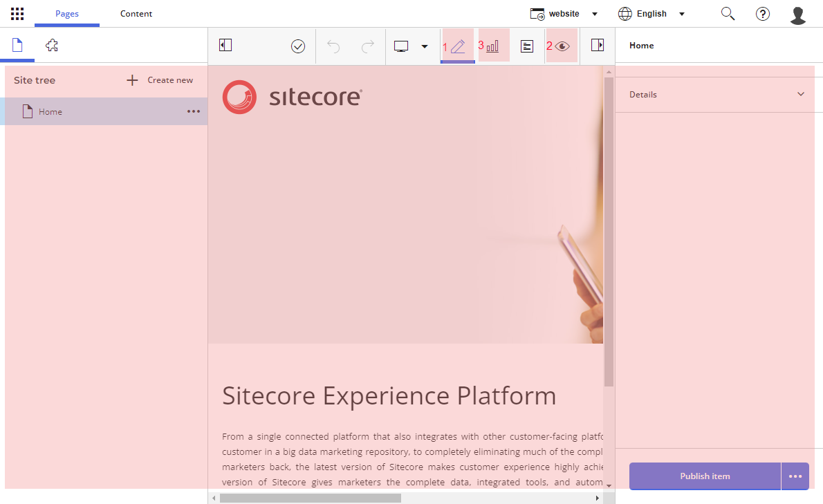The image size is (823, 504).
Task: Click the scroll right arrow of canvas
Action: coord(598,498)
